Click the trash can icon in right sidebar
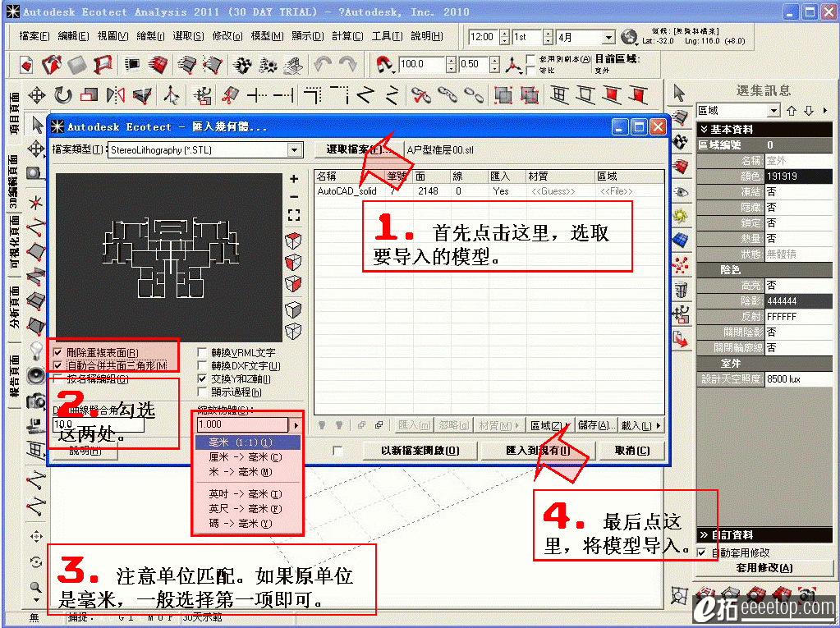This screenshot has height=628, width=840. coord(681,290)
